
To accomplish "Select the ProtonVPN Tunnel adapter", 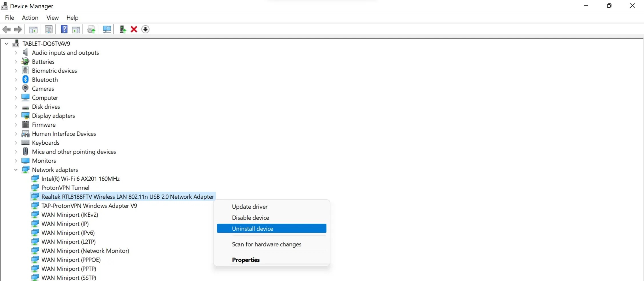I will (65, 188).
